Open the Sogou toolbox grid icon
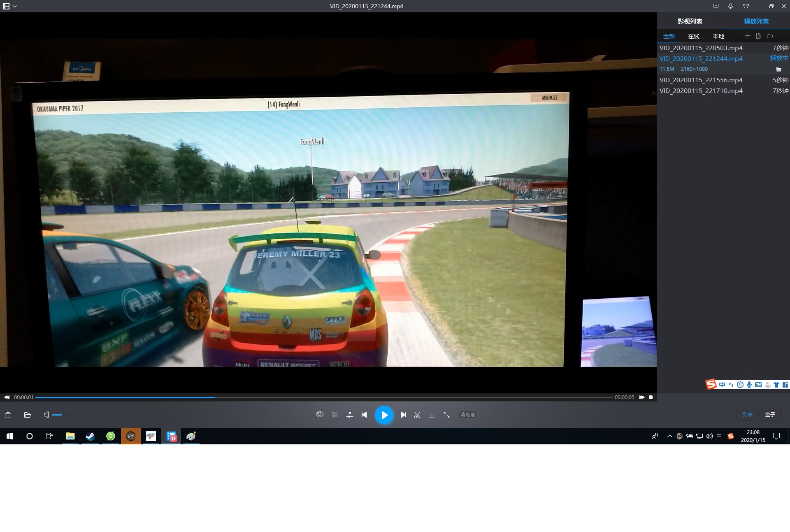 [785, 385]
